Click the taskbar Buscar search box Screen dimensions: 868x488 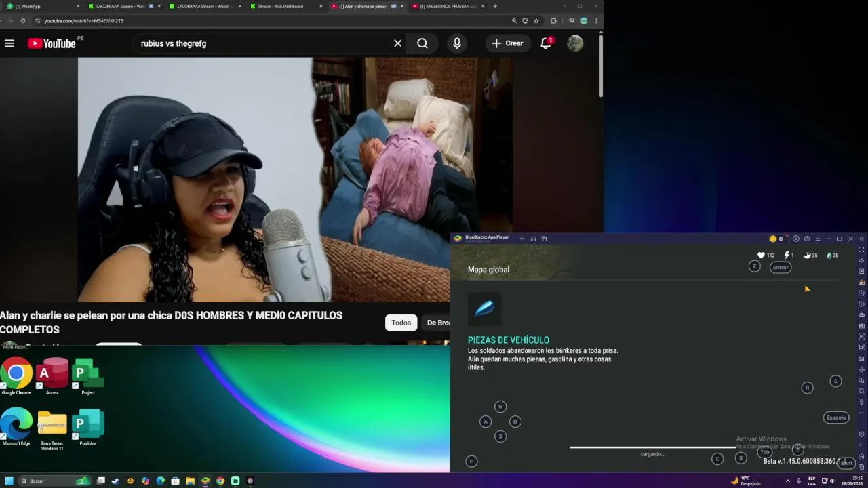pos(54,481)
